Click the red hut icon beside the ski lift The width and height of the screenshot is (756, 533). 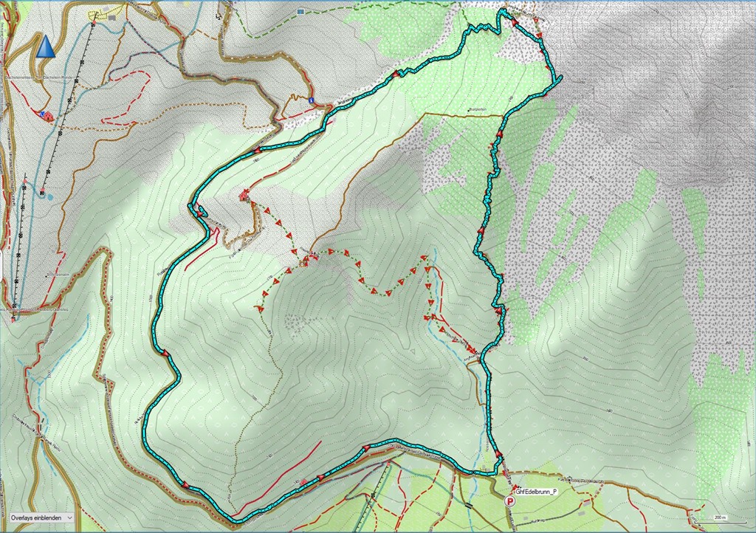[x=48, y=117]
